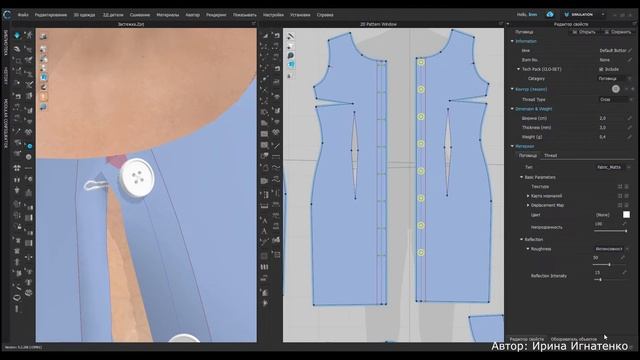Open the Roughness Интенсивность dropdown
The image size is (640, 360).
point(611,249)
